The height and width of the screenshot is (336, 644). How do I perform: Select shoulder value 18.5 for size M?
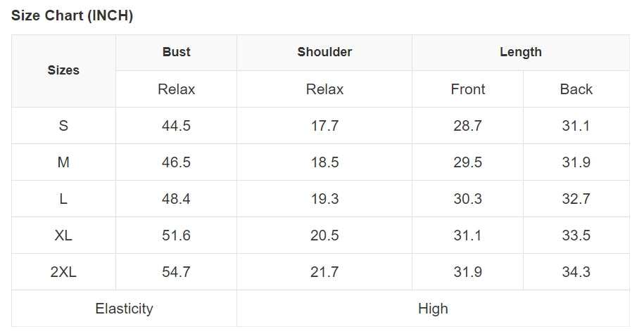[324, 162]
